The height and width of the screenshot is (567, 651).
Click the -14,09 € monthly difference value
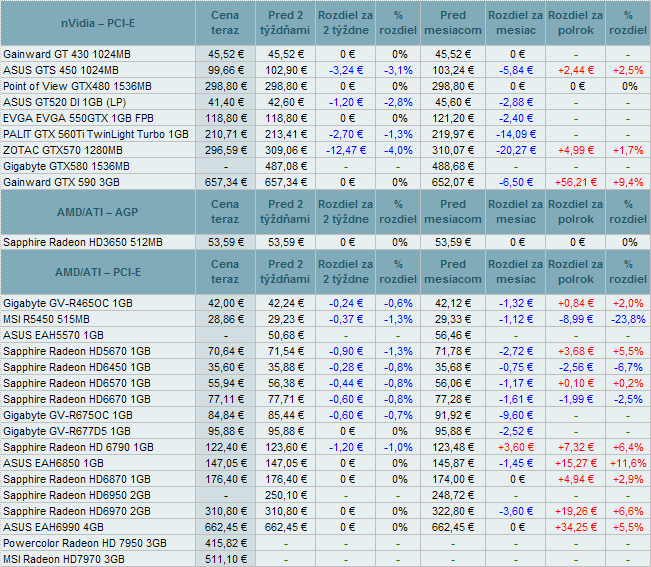point(516,134)
